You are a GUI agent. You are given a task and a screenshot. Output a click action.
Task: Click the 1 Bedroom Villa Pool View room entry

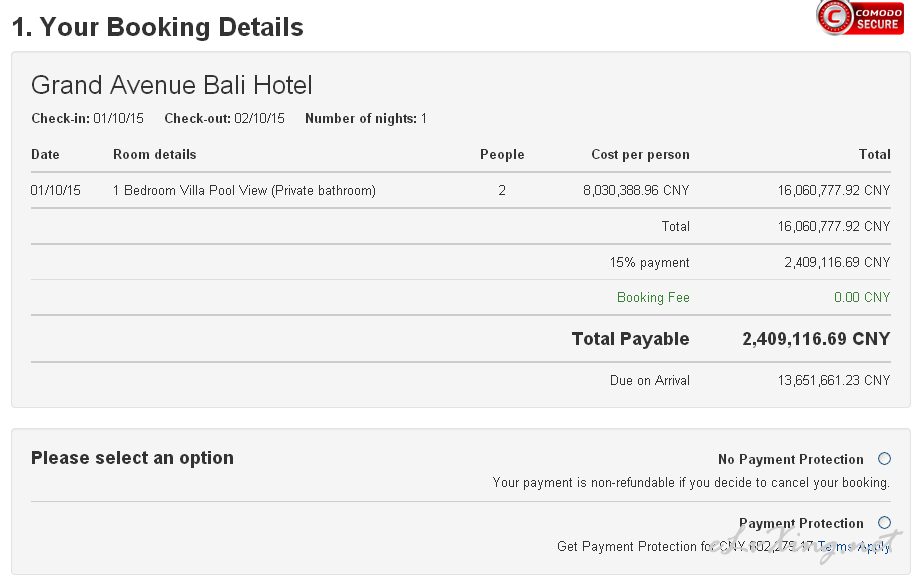[x=244, y=190]
